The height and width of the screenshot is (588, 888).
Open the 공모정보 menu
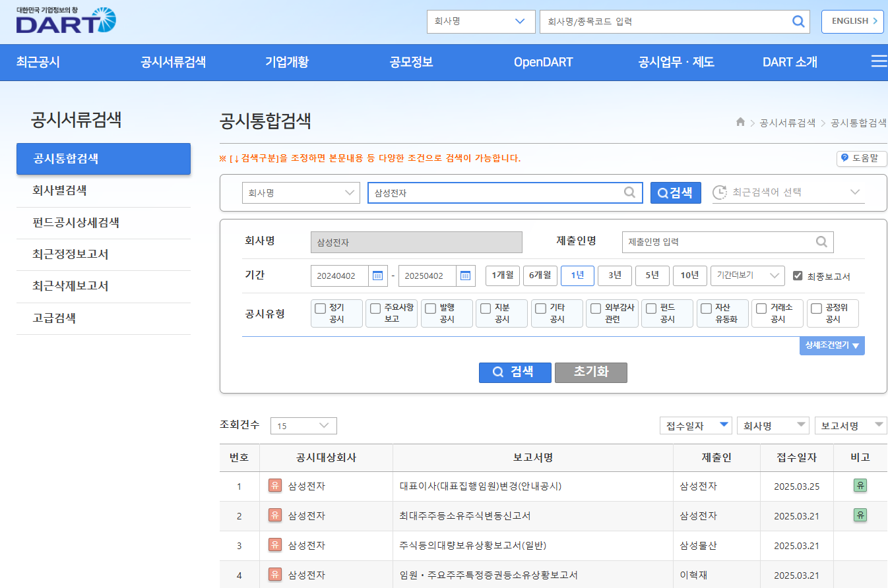411,62
